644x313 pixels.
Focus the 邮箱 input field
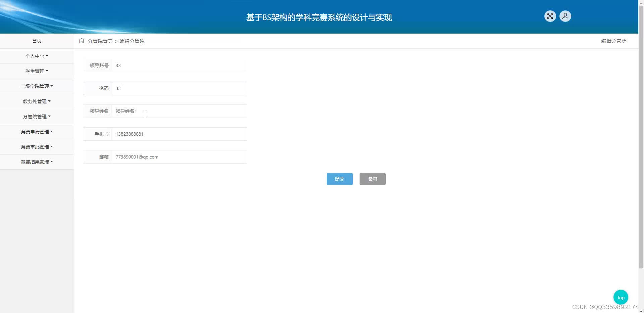[179, 157]
